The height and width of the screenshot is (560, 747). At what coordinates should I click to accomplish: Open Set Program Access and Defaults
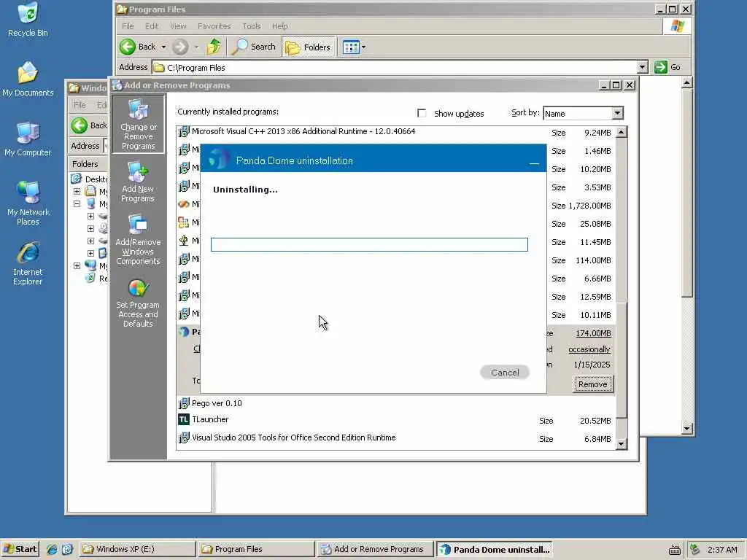click(x=138, y=303)
